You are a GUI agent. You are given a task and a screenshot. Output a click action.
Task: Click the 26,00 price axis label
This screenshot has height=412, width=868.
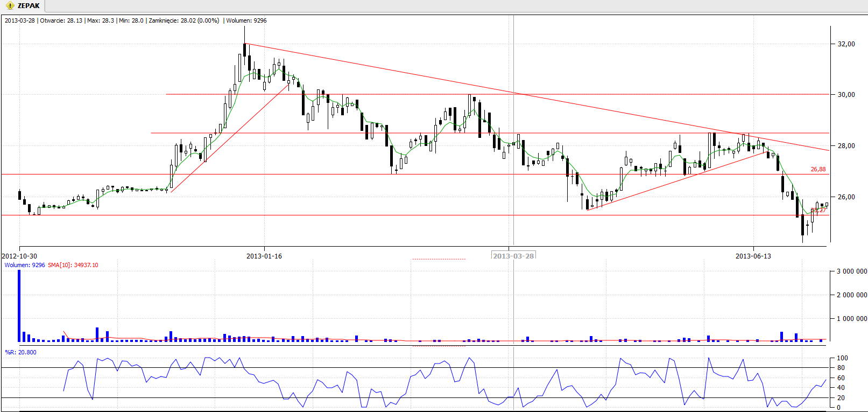pos(846,197)
